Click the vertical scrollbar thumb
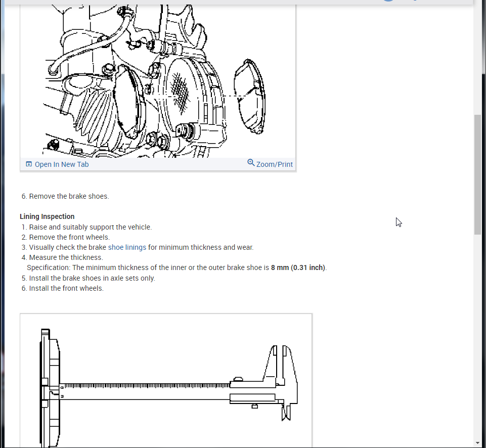Image resolution: width=486 pixels, height=448 pixels. [x=477, y=175]
